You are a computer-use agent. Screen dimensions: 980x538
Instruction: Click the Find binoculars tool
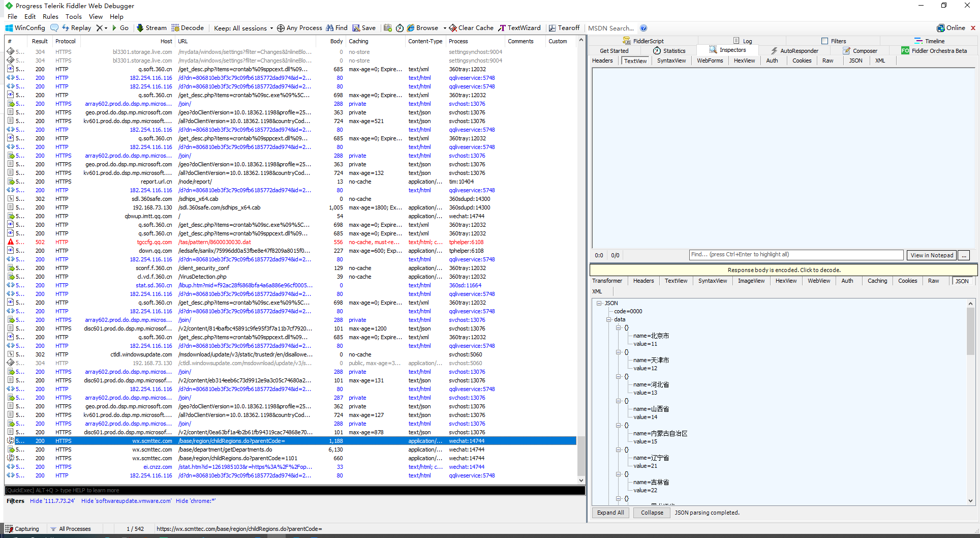pos(337,28)
